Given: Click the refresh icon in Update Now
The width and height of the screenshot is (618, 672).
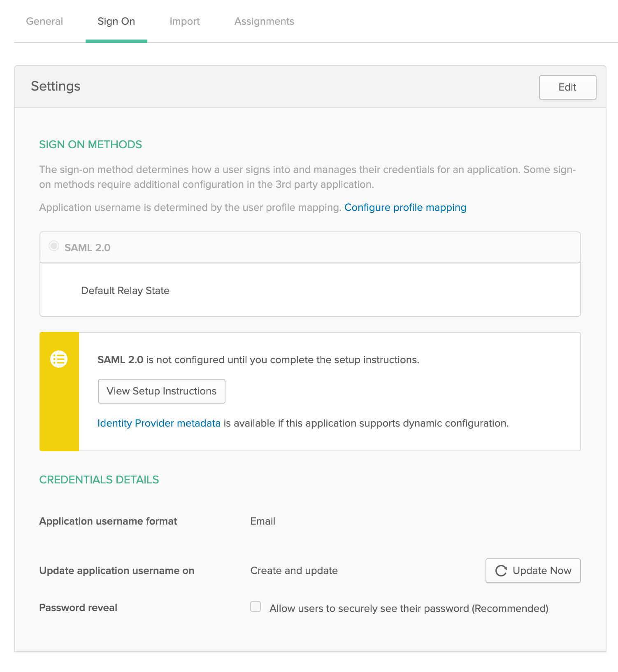Looking at the screenshot, I should coord(501,571).
